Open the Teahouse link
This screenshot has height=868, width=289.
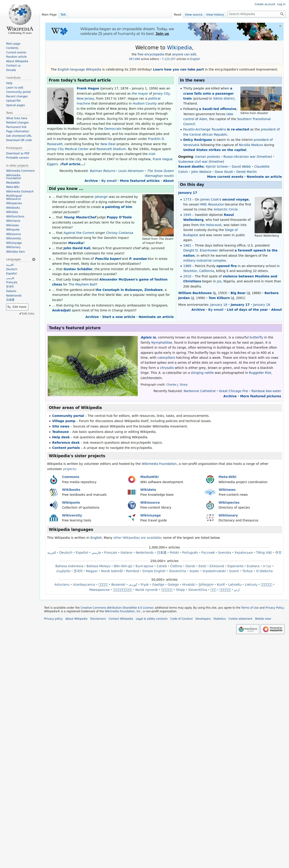pyautogui.click(x=60, y=432)
